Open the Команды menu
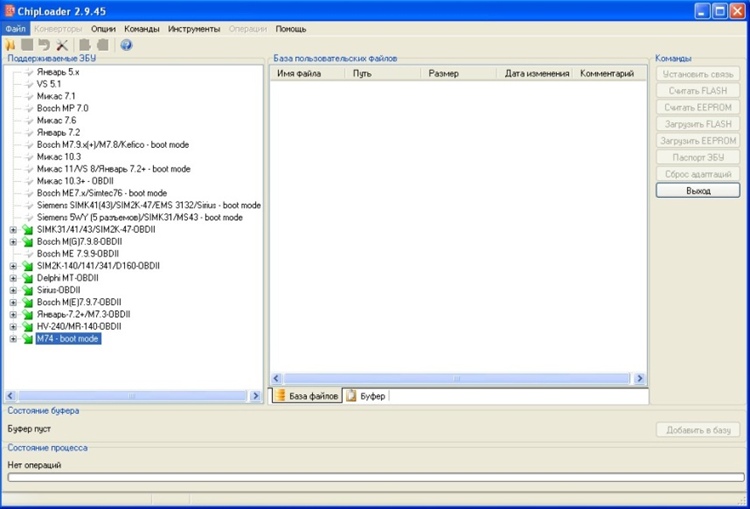The image size is (750, 509). click(142, 29)
